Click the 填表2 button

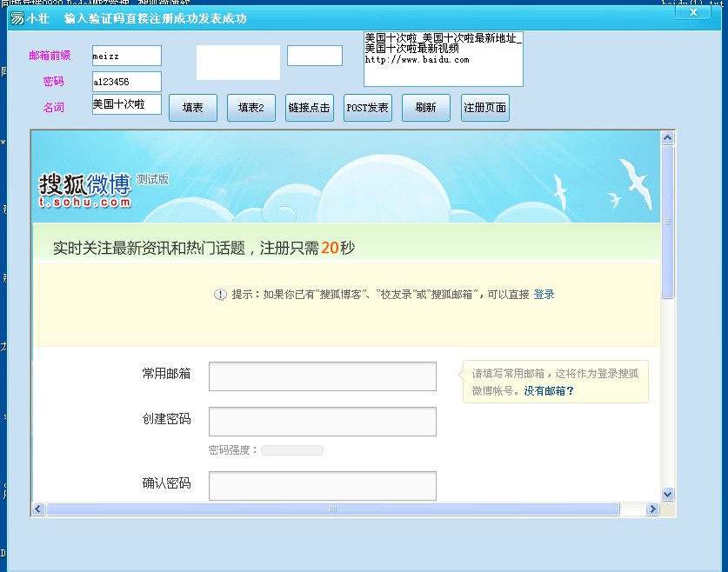coord(250,108)
